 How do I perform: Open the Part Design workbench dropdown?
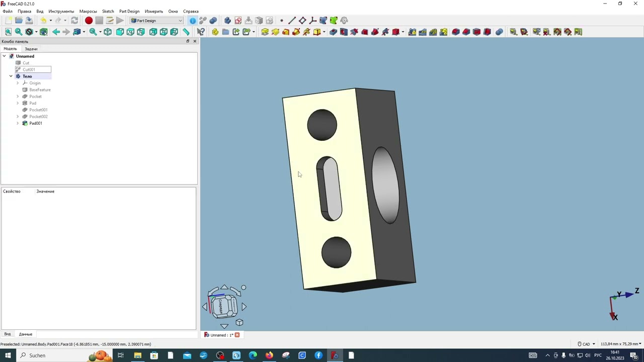[x=156, y=21]
